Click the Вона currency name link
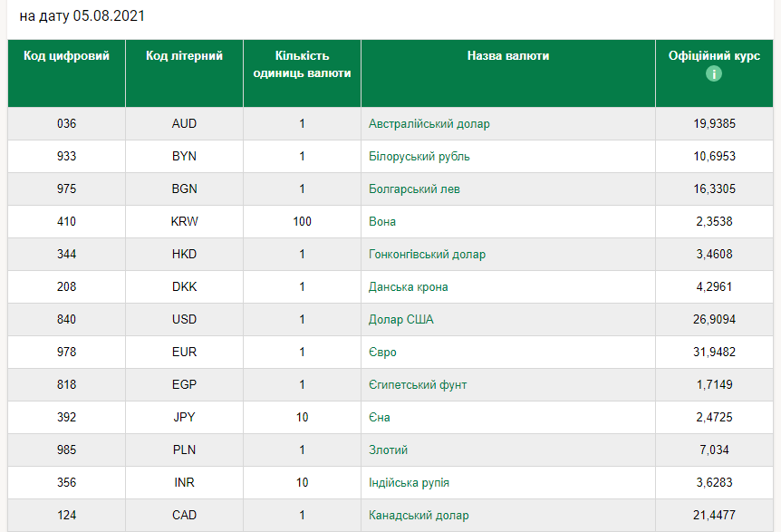 (382, 222)
